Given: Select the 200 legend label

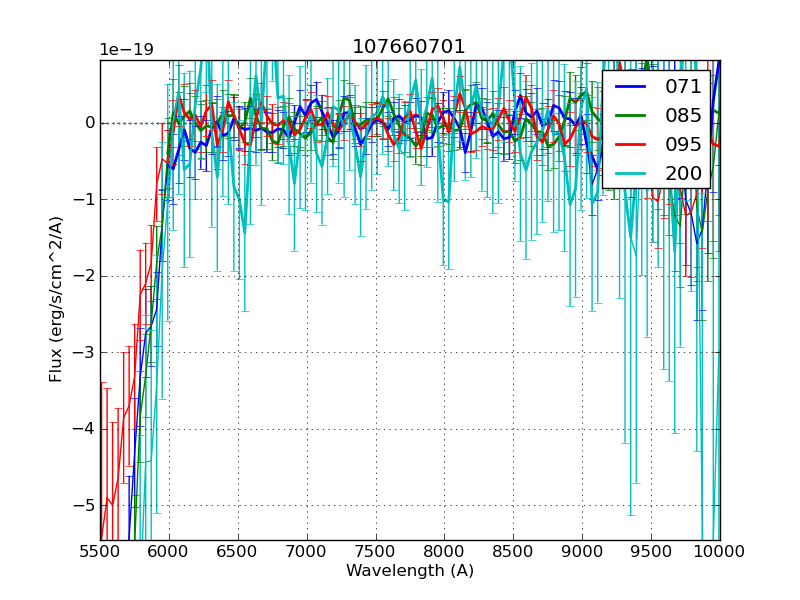Looking at the screenshot, I should click(683, 173).
